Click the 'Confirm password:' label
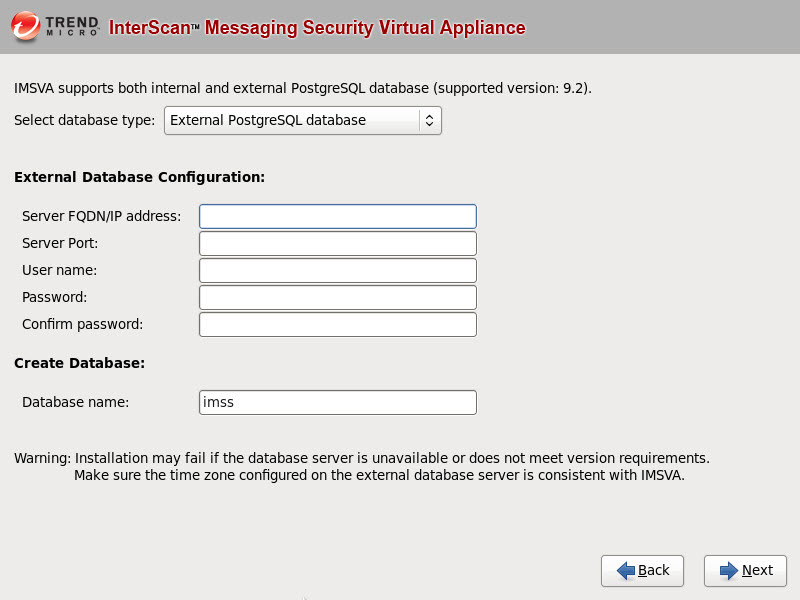 coord(83,324)
